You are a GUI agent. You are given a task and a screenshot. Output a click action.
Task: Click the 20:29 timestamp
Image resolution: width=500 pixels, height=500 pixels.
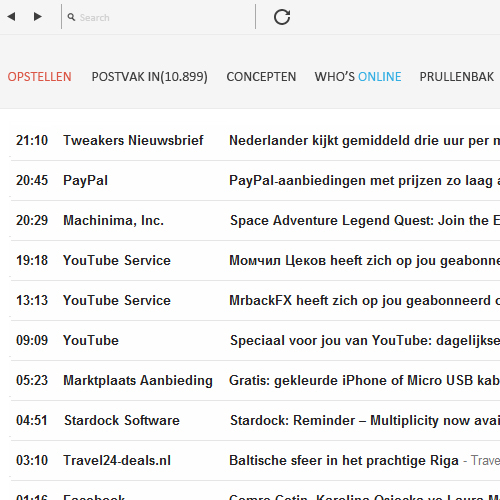pyautogui.click(x=32, y=220)
